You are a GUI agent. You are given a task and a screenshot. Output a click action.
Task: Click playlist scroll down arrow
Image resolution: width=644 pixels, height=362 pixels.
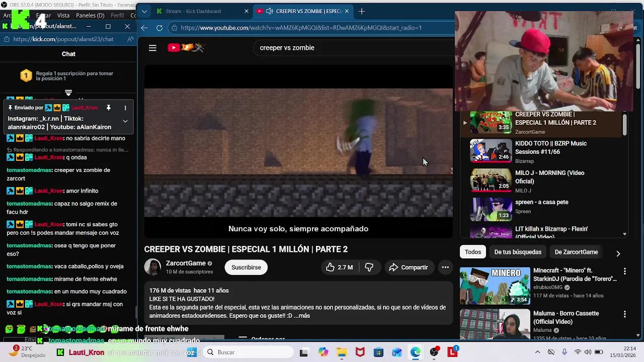pyautogui.click(x=624, y=234)
